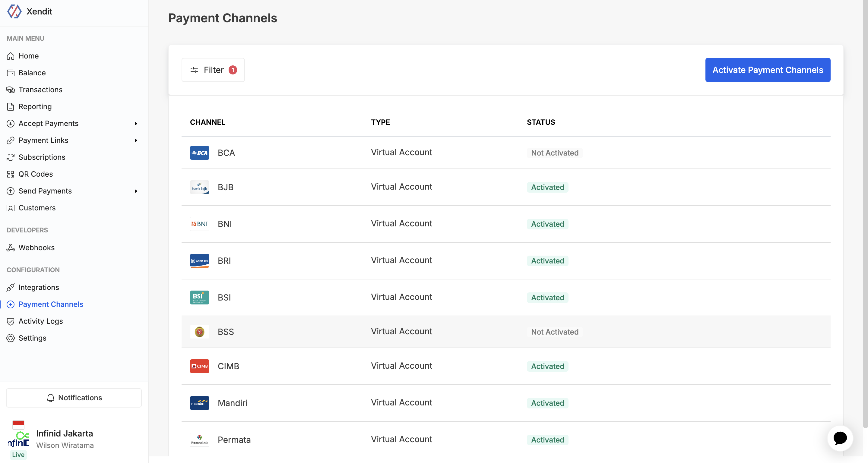Click the BCA bank logo

tap(199, 153)
